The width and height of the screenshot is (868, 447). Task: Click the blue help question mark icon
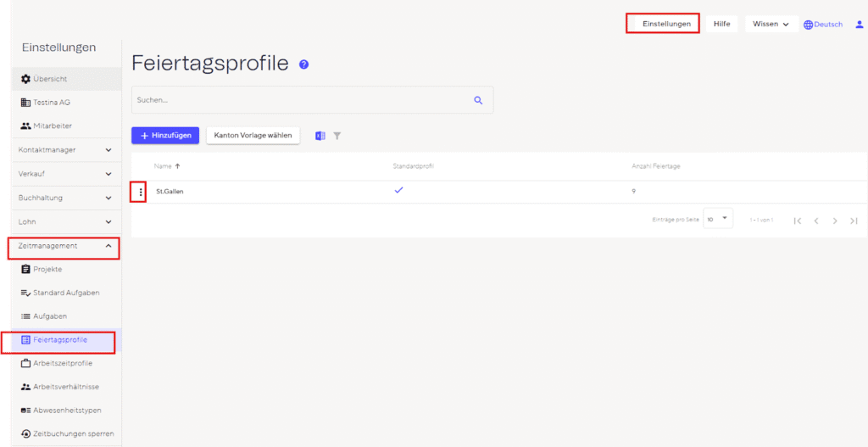coord(304,64)
